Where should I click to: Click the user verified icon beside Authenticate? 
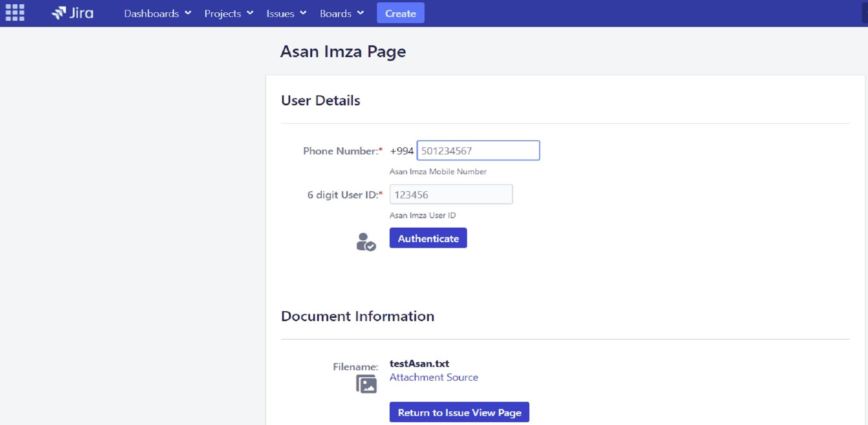click(366, 242)
